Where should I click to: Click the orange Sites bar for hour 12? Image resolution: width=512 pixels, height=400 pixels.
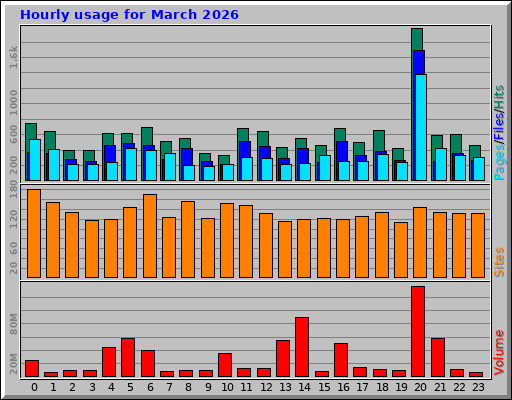266,245
